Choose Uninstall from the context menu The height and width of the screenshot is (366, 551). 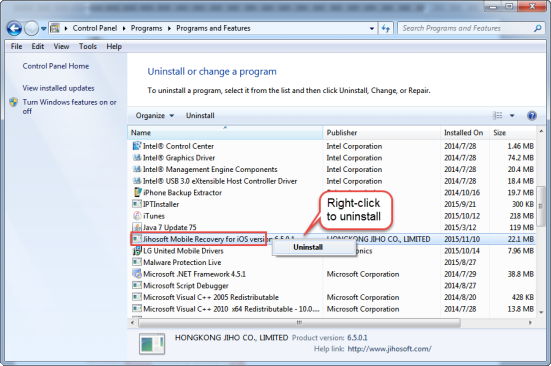point(315,247)
